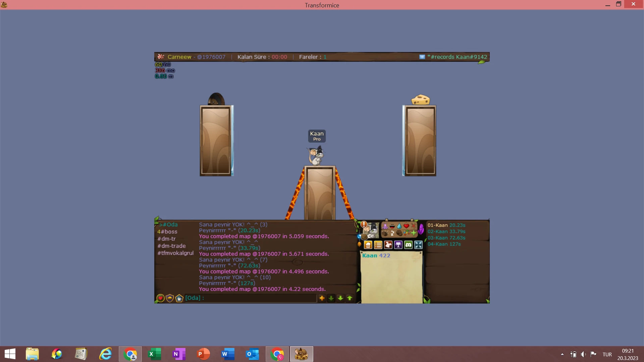The width and height of the screenshot is (644, 362).
Task: Open the Windows Start menu
Action: pos(10,354)
